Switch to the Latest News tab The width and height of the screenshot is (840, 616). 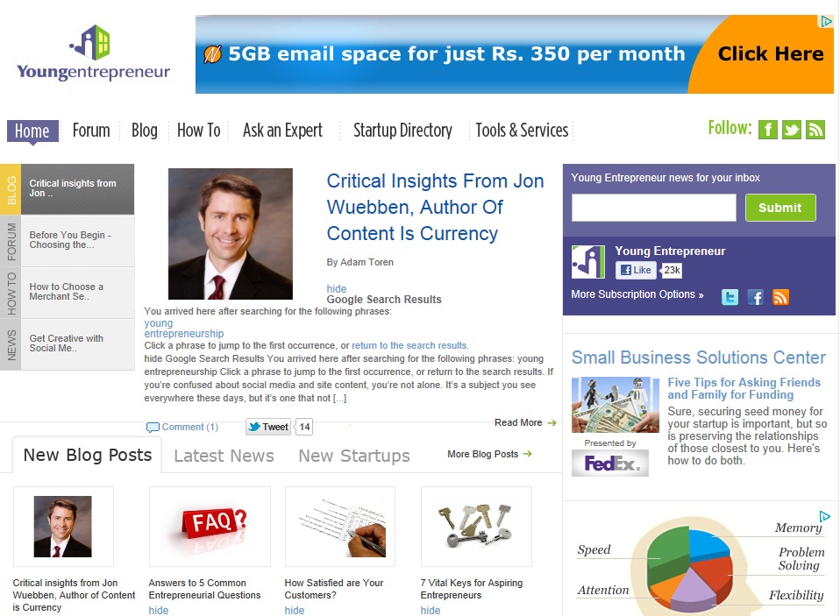224,456
